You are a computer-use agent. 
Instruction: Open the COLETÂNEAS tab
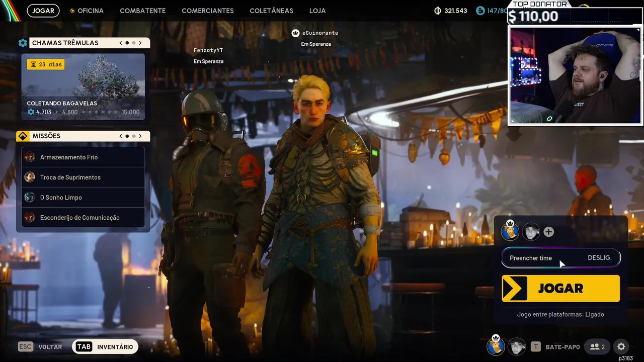[272, 11]
